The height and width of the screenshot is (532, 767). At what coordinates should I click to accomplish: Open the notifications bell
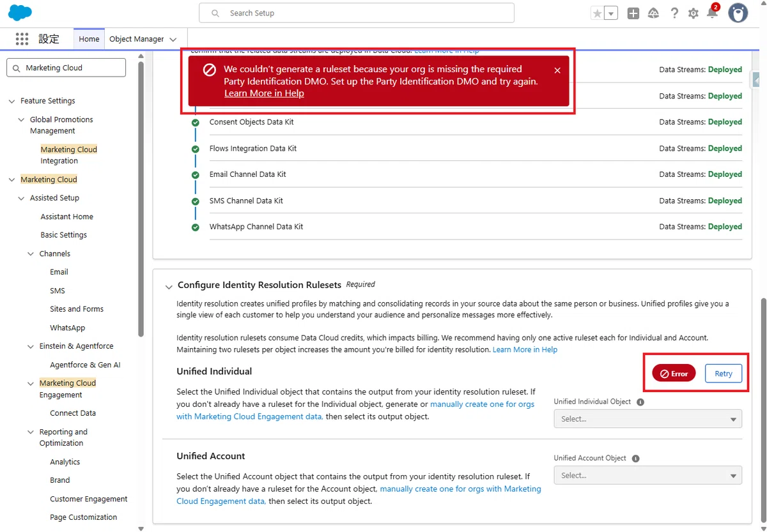click(712, 13)
